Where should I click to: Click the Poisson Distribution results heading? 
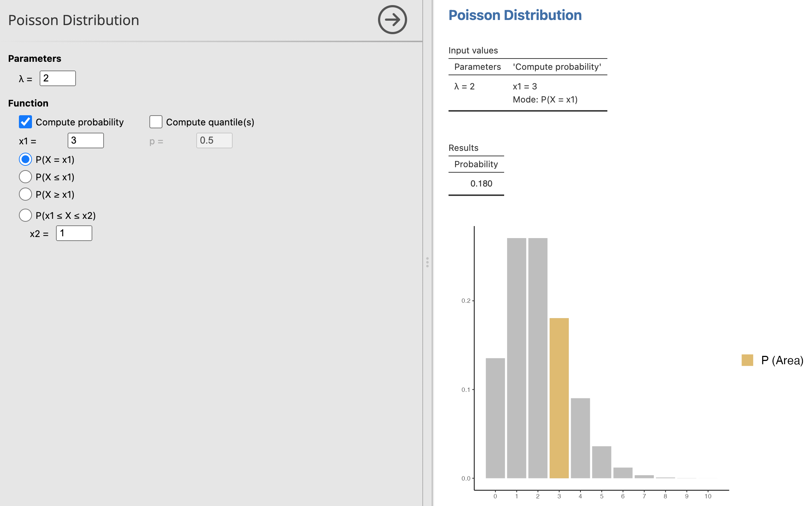[x=515, y=15]
